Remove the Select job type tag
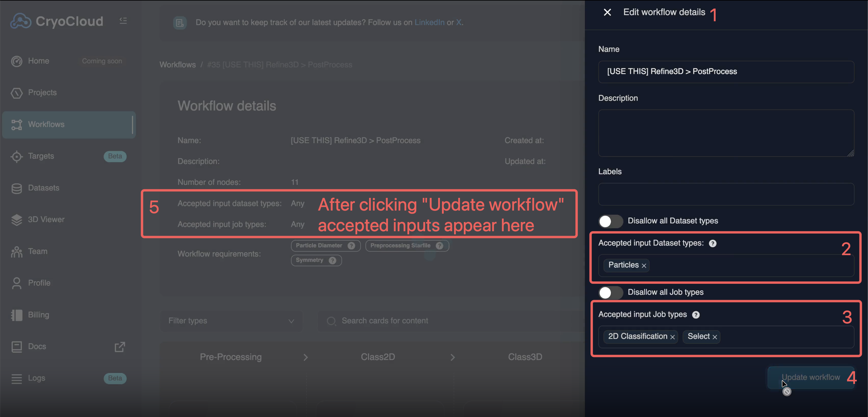The height and width of the screenshot is (417, 868). click(x=715, y=337)
